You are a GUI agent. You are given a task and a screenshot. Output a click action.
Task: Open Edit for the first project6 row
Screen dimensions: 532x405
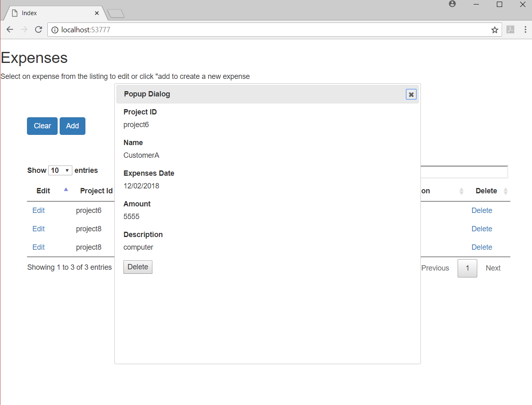38,210
